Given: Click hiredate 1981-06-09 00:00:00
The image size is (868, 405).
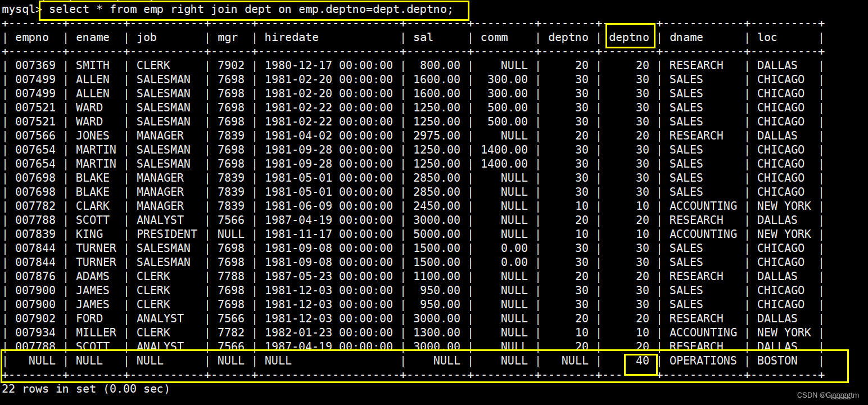Looking at the screenshot, I should 329,206.
